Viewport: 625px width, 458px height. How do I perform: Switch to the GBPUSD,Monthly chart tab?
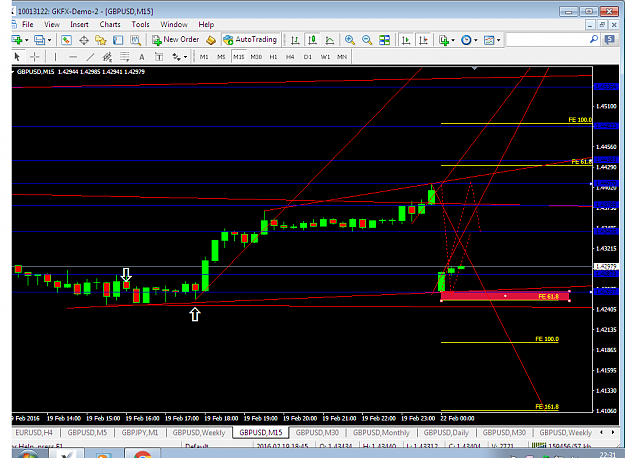tap(381, 432)
